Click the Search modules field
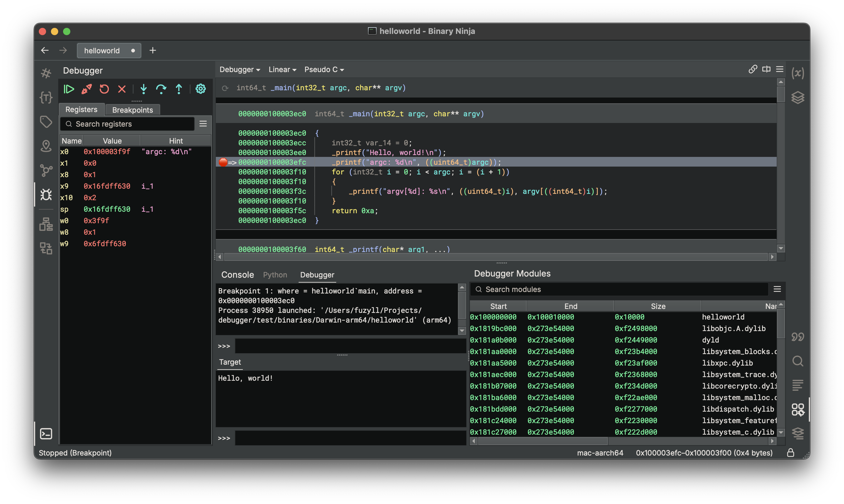 click(x=619, y=289)
